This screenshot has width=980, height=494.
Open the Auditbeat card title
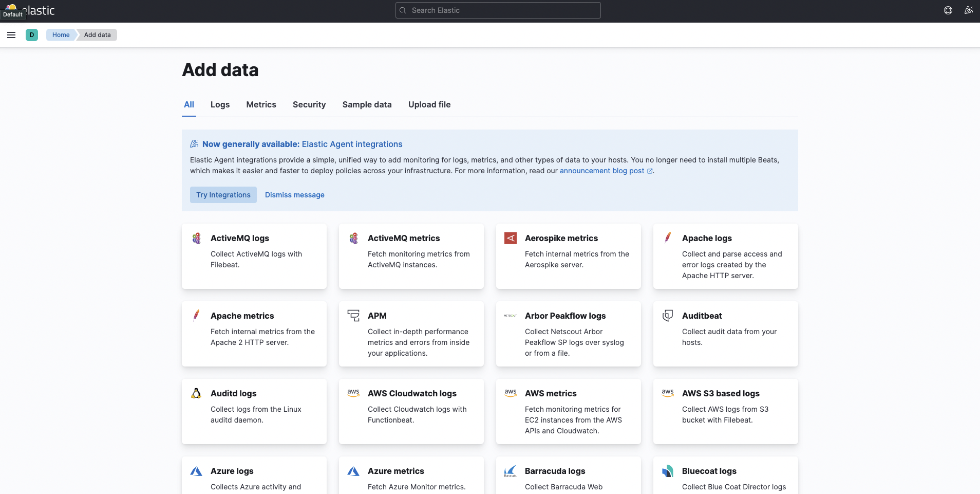click(x=702, y=316)
